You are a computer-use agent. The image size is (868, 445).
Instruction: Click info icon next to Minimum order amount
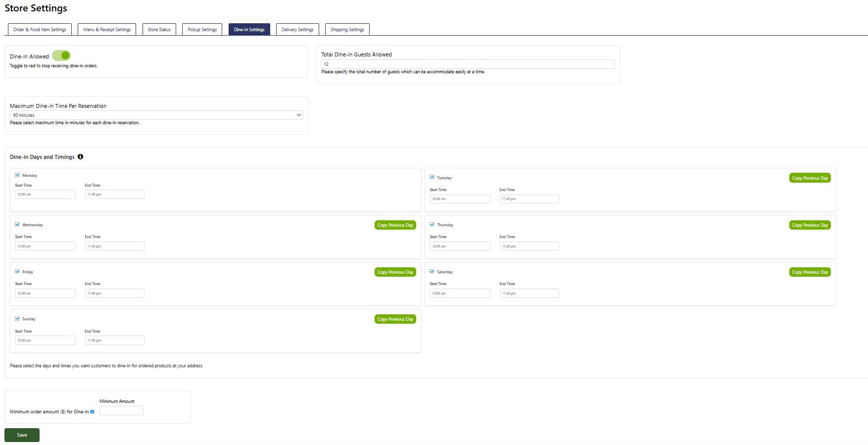pos(92,412)
